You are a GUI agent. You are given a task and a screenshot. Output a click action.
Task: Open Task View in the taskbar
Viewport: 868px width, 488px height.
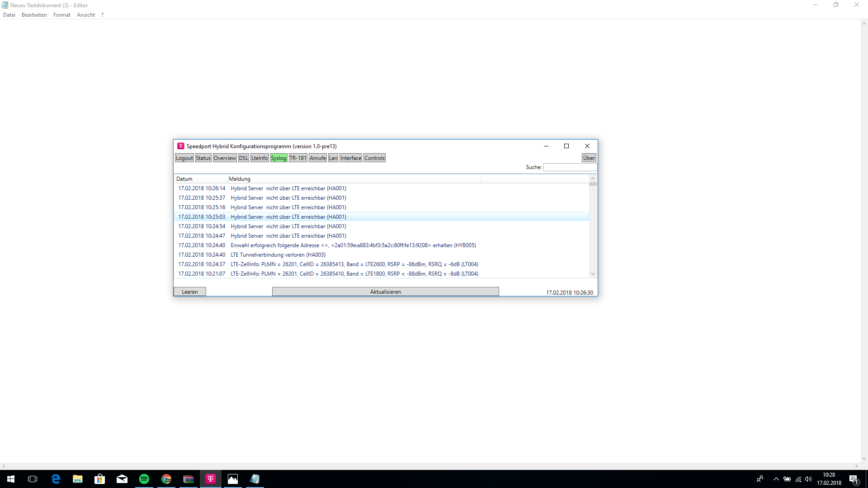pyautogui.click(x=33, y=479)
